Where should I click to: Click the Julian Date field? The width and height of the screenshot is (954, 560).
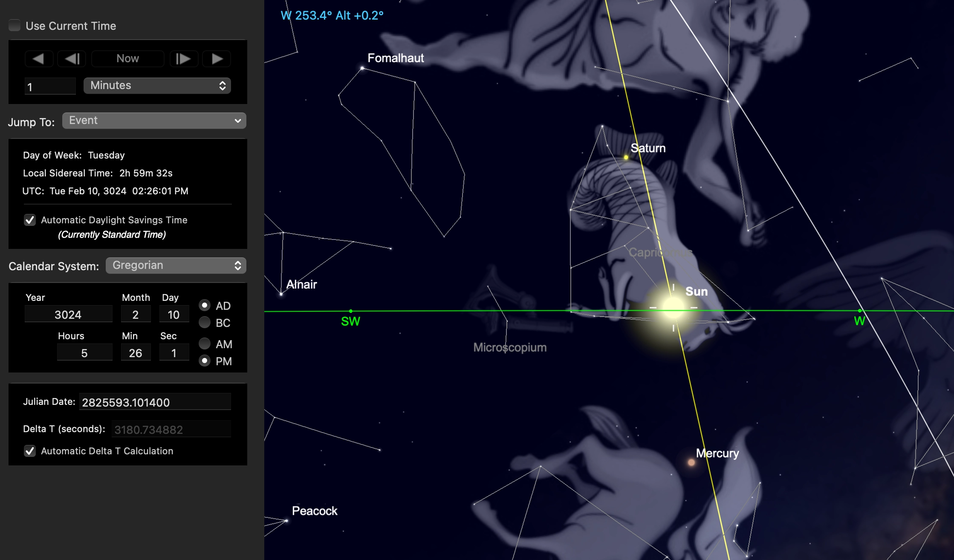155,402
